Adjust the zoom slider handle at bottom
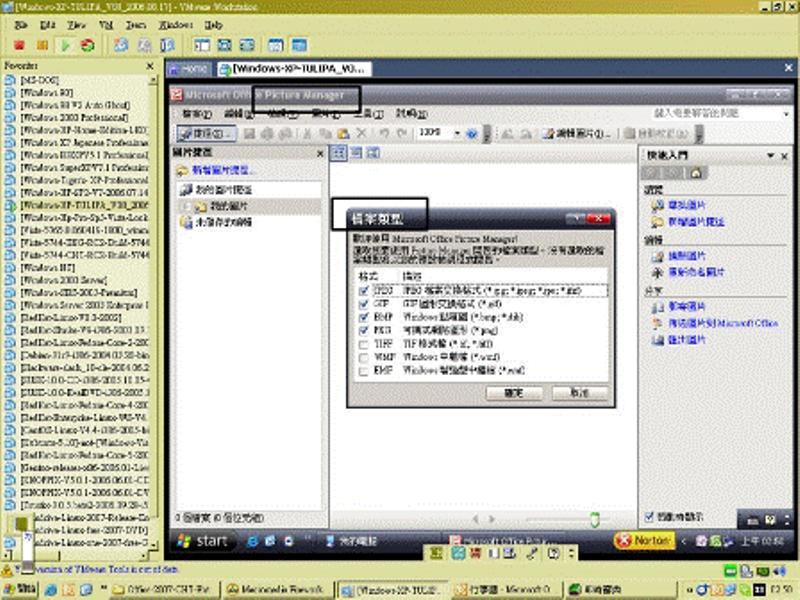This screenshot has height=600, width=800. [594, 520]
